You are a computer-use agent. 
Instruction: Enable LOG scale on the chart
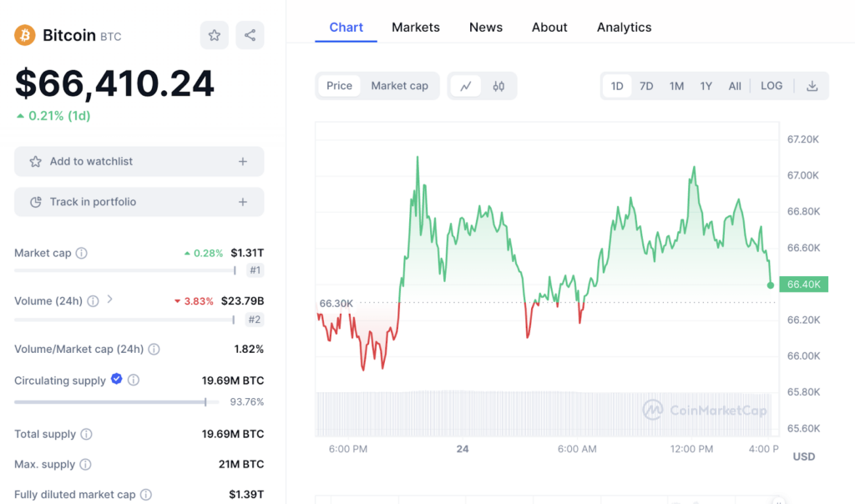[772, 86]
